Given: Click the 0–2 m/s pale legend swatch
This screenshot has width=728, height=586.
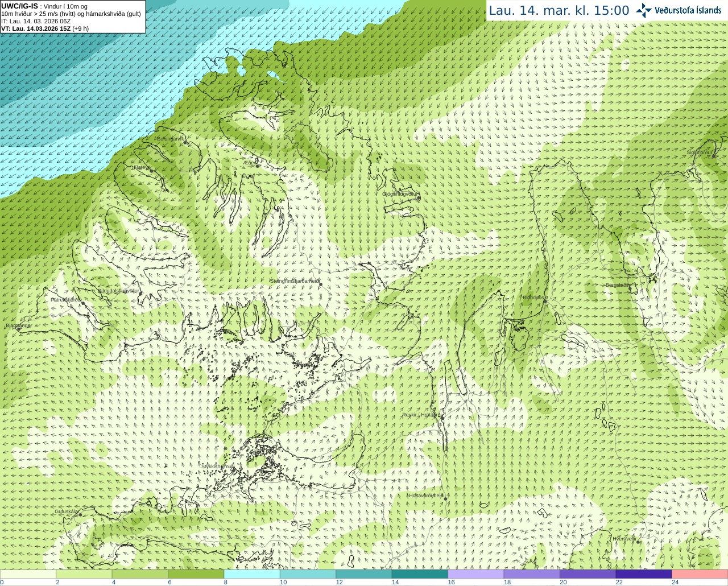Looking at the screenshot, I should [x=28, y=574].
